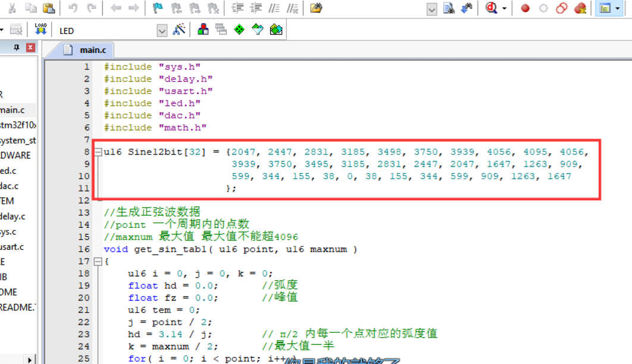
Task: Navigate forwards with right arrow icon
Action: pos(133,8)
